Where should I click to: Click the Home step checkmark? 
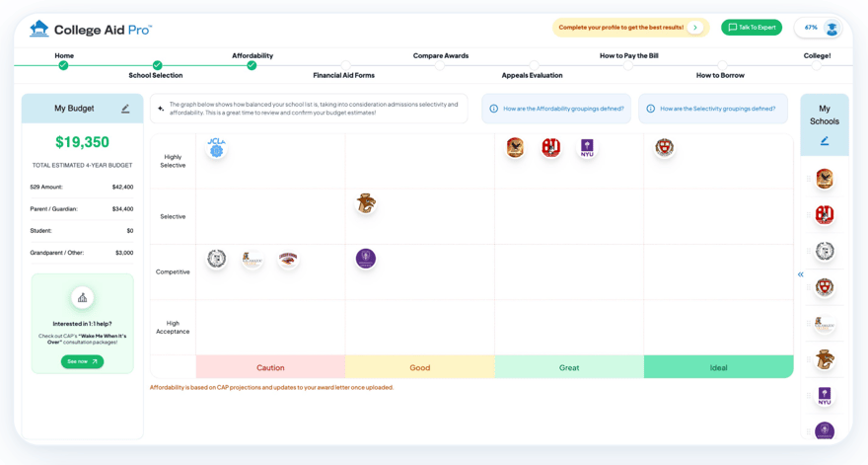pyautogui.click(x=64, y=65)
